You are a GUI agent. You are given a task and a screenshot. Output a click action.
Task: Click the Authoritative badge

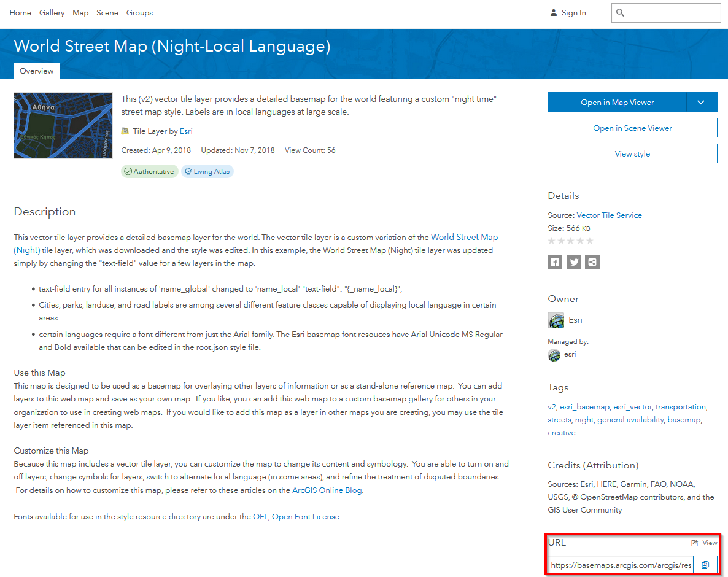(x=149, y=171)
